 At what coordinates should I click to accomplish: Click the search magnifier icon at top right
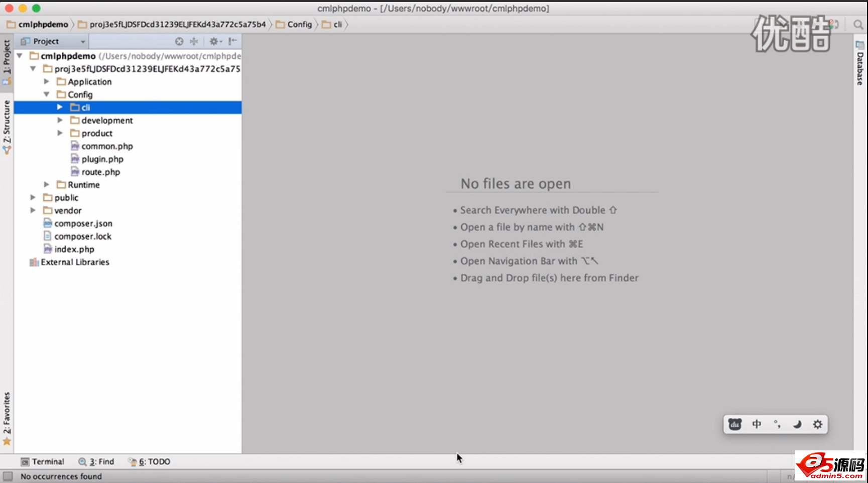tap(858, 25)
